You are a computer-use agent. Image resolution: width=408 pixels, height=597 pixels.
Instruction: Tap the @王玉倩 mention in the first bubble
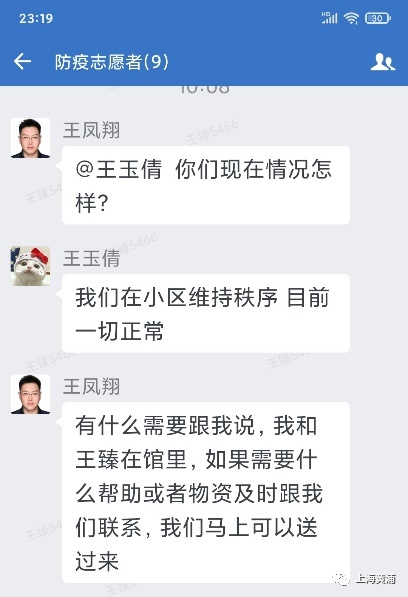point(119,169)
